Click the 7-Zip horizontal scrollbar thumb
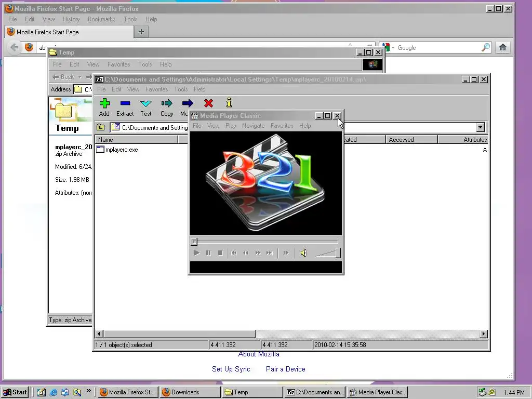The image size is (532, 399). coord(179,334)
